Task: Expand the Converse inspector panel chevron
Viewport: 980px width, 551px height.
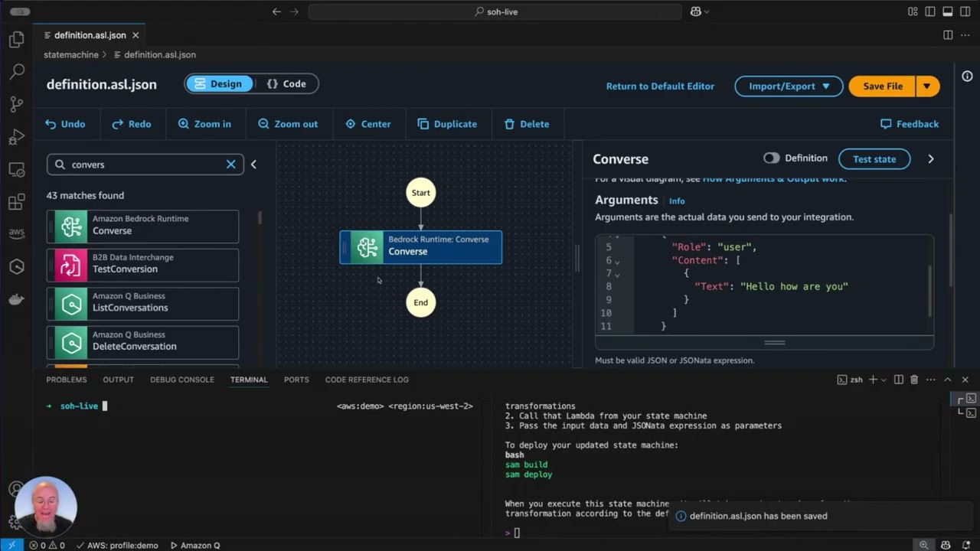Action: 931,159
